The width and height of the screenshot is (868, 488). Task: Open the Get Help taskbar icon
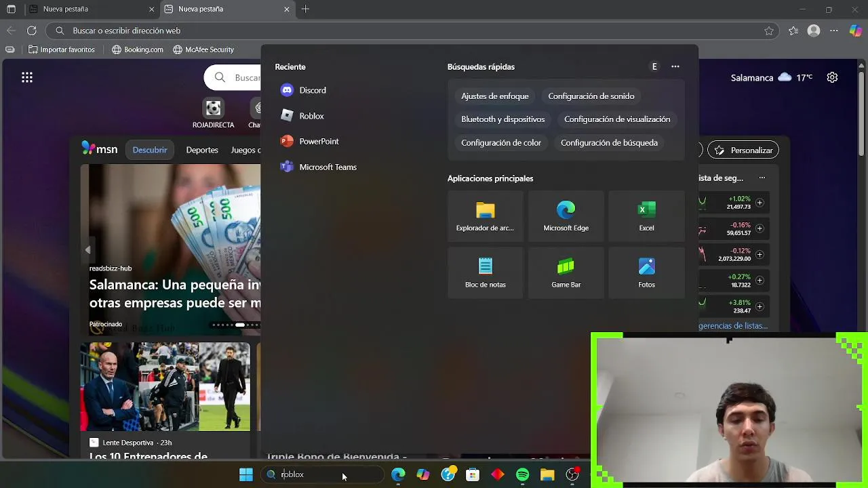(448, 474)
